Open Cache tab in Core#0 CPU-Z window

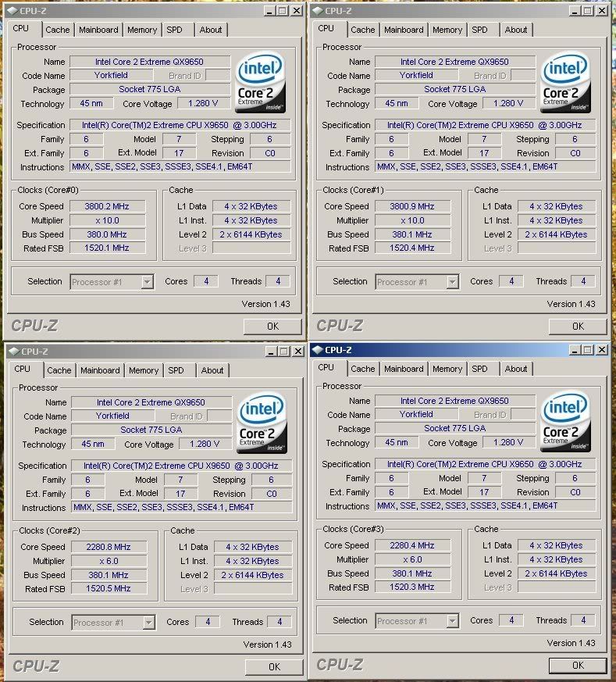click(x=57, y=30)
